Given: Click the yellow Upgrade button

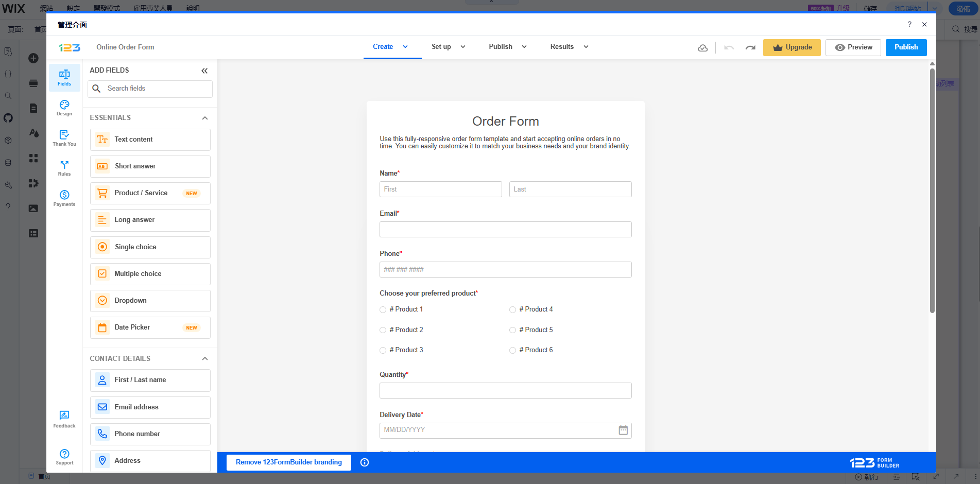Looking at the screenshot, I should pos(792,47).
